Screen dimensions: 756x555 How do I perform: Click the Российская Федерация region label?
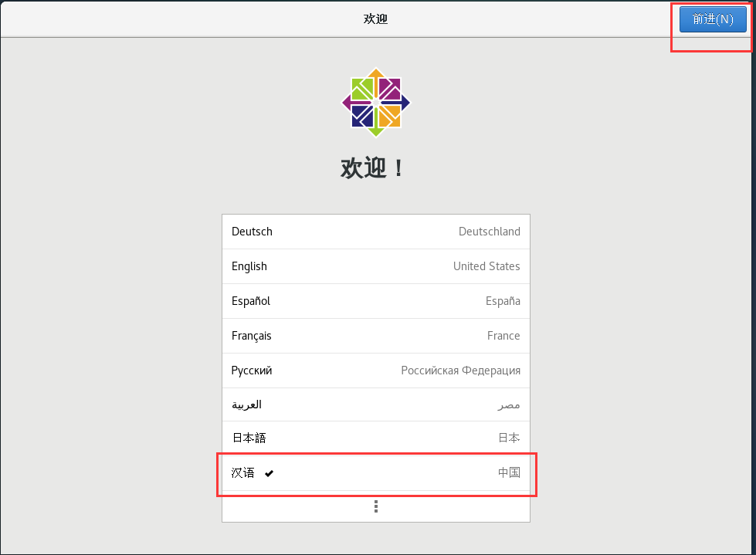[x=462, y=370]
